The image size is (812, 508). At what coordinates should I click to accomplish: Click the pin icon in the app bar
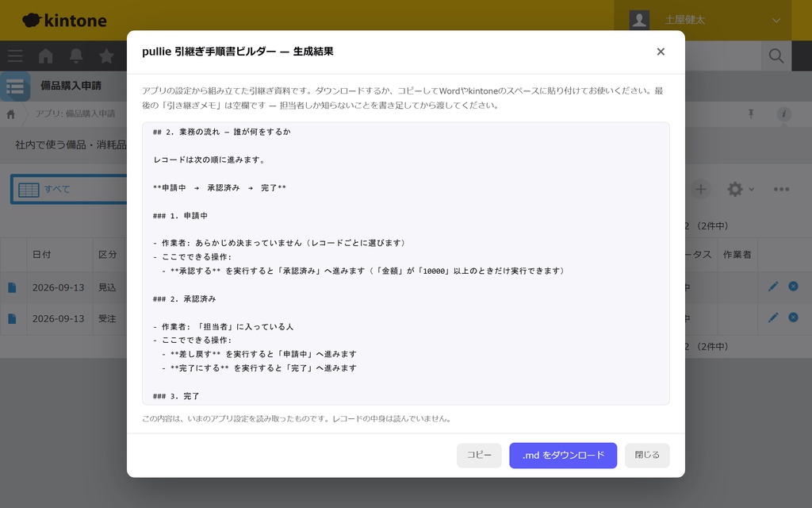point(751,114)
